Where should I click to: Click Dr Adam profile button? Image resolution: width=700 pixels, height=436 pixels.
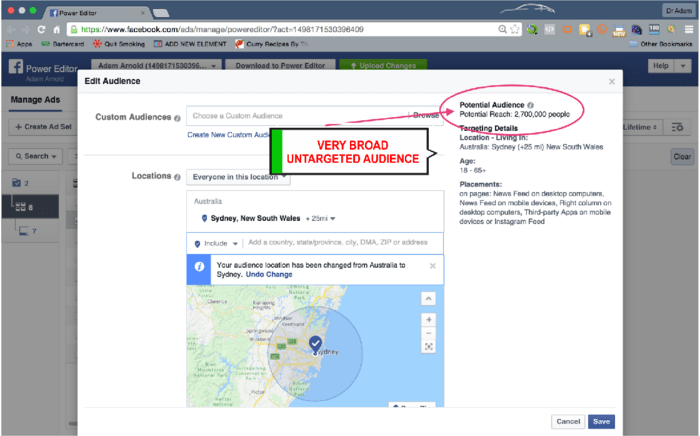pos(679,10)
